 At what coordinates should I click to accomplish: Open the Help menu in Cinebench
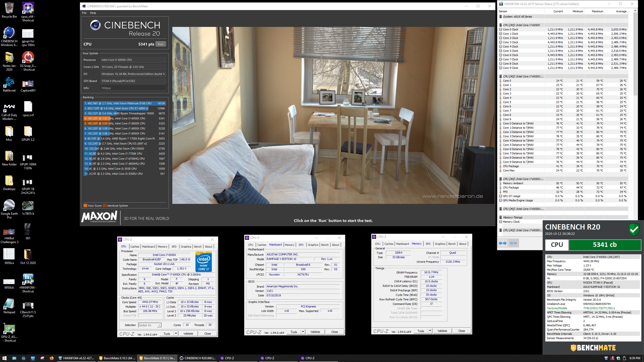pyautogui.click(x=93, y=13)
